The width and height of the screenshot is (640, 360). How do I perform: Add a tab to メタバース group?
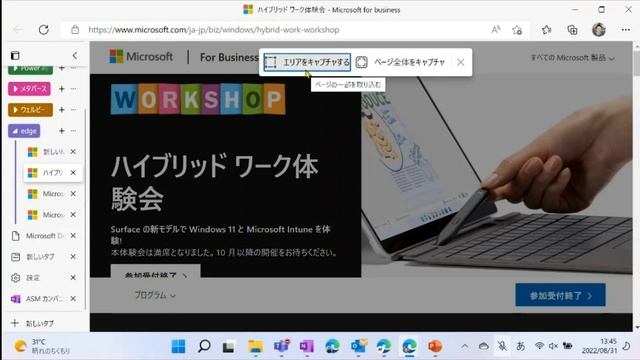coord(62,89)
